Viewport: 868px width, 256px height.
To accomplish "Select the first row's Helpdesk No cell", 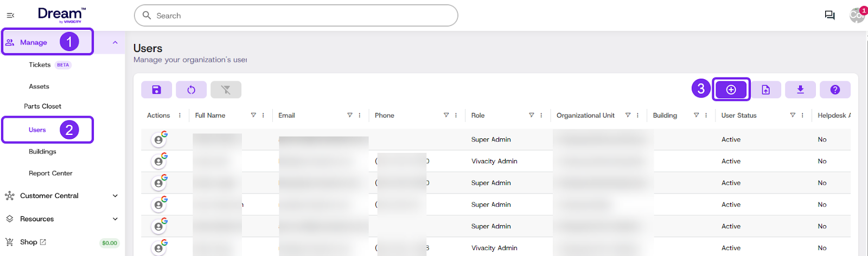I will [x=822, y=139].
